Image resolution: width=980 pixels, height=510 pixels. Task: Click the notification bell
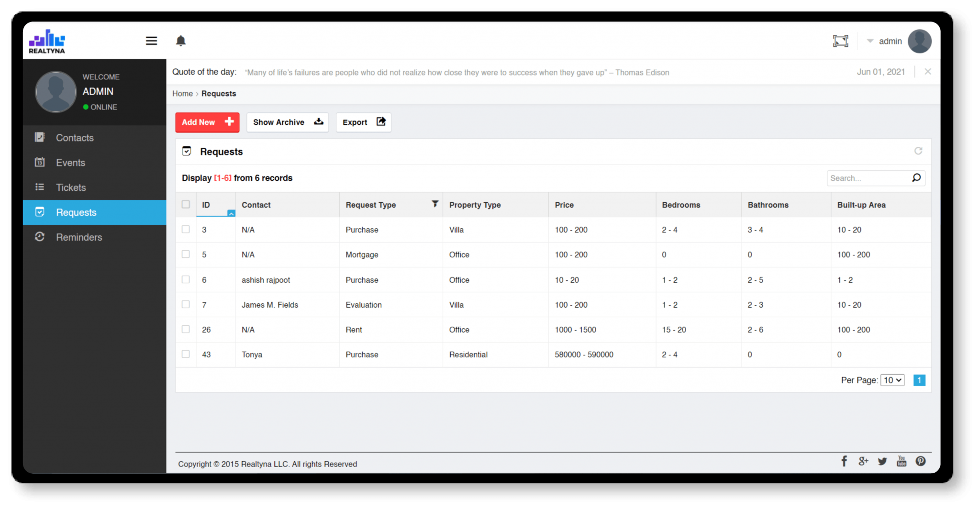click(x=181, y=41)
